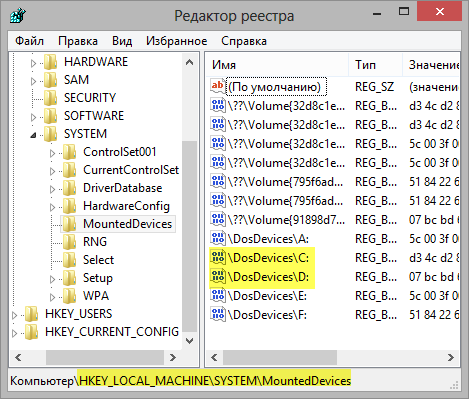Screen dimensions: 469x399
Task: Select the HardwareConfig tree key
Action: [126, 206]
